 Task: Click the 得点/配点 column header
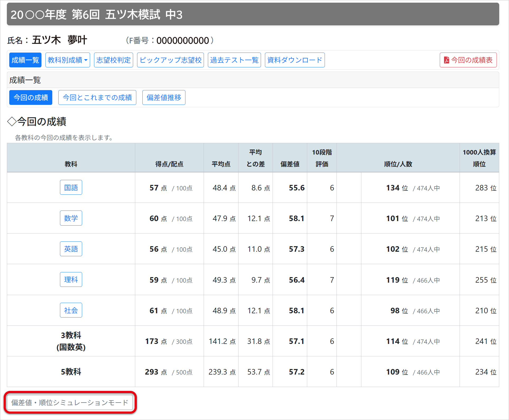[169, 164]
